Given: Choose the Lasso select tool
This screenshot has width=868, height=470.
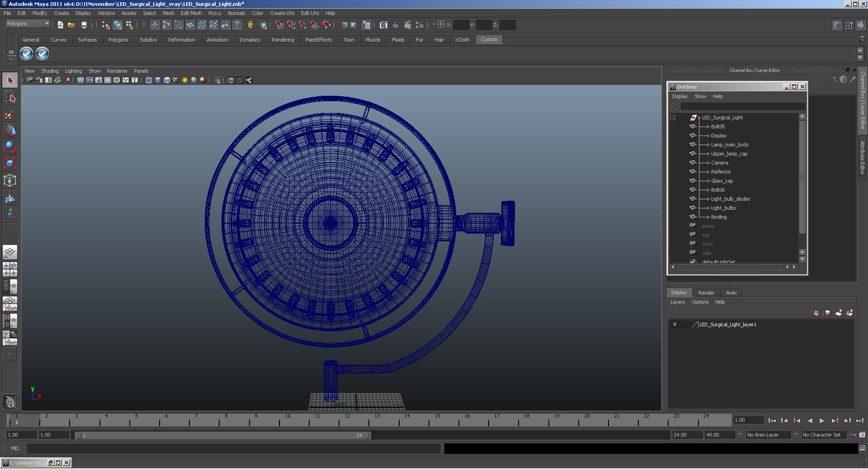Looking at the screenshot, I should (10, 97).
